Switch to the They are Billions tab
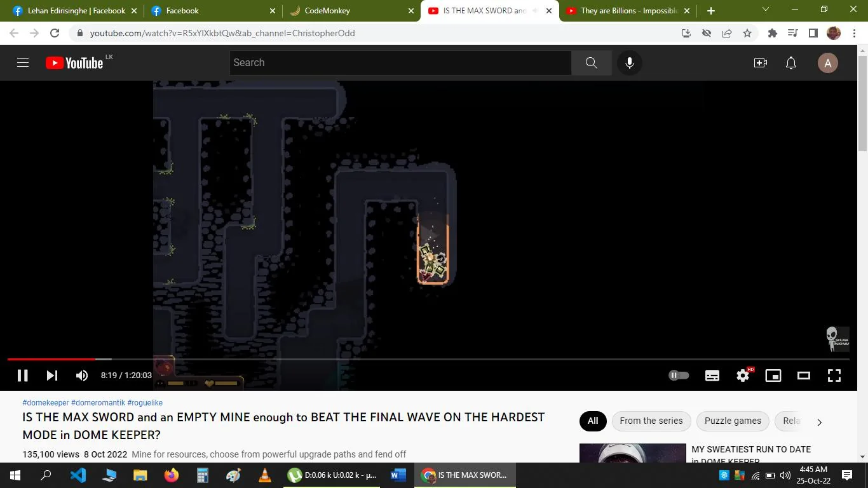 tap(628, 11)
